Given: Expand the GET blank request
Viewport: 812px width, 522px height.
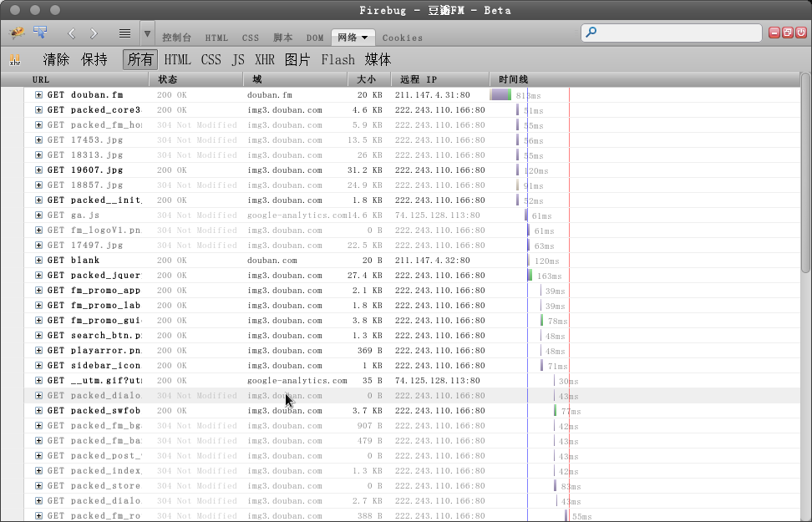Looking at the screenshot, I should pyautogui.click(x=38, y=260).
